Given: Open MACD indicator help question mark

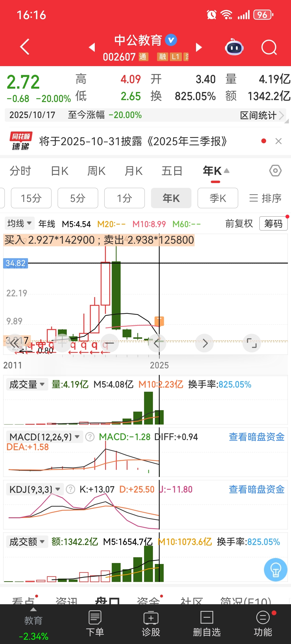Looking at the screenshot, I should point(90,437).
